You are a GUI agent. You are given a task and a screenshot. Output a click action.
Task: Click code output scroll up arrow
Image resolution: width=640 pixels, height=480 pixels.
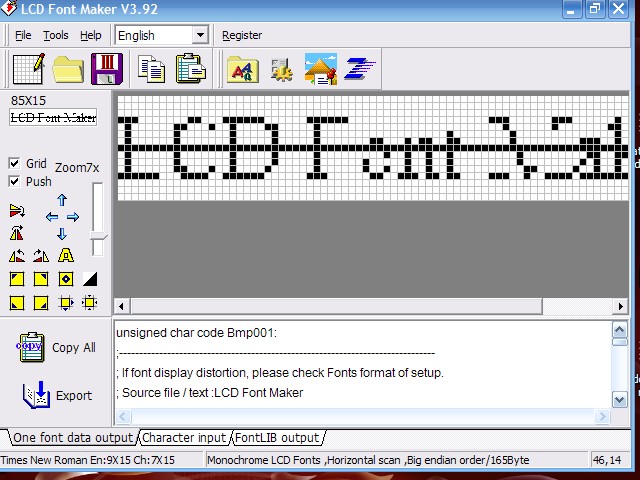point(620,330)
